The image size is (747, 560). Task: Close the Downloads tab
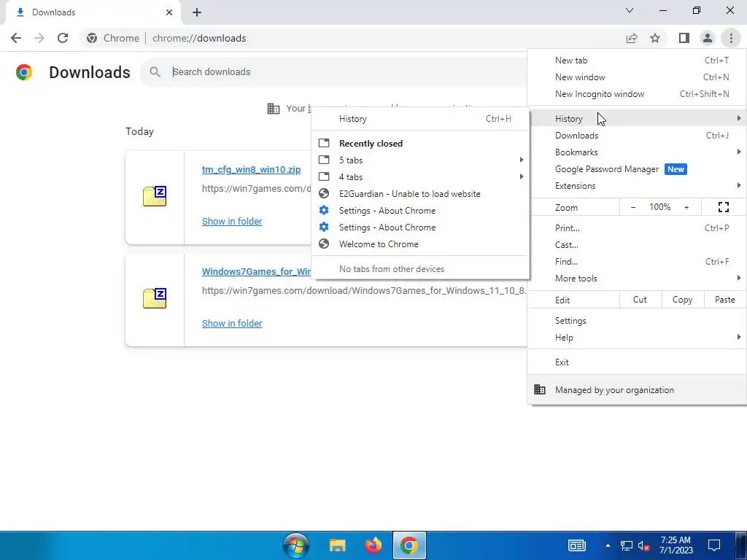pos(169,12)
